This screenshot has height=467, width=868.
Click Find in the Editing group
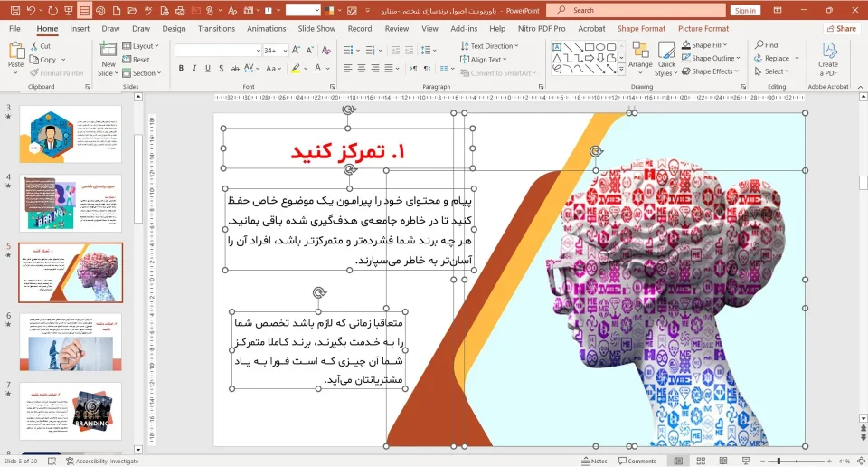(766, 45)
